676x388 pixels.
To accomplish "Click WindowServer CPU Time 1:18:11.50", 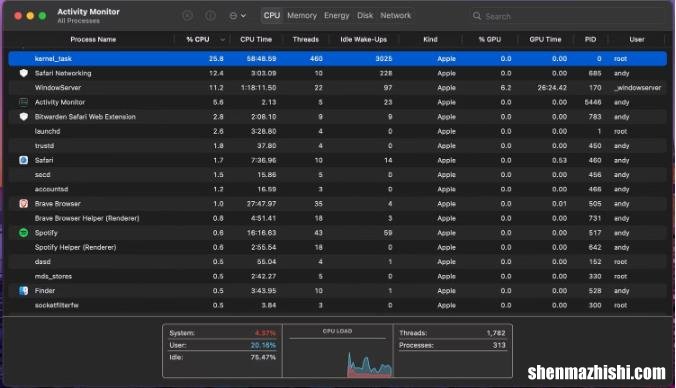I will [258, 88].
